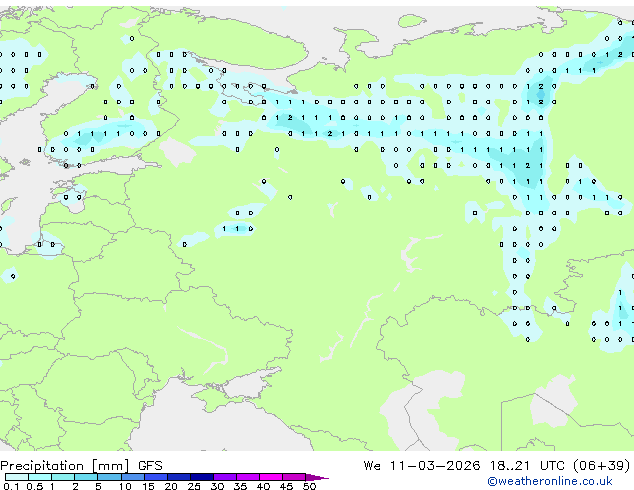This screenshot has width=634, height=490.
Task: Select the legend scale label '10'
Action: pos(125,486)
